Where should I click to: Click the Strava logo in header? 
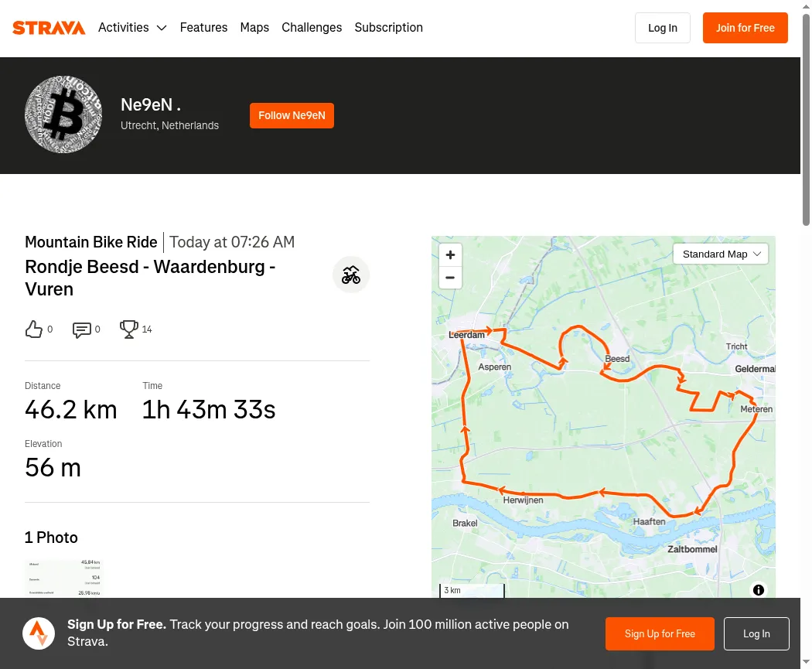click(x=49, y=28)
